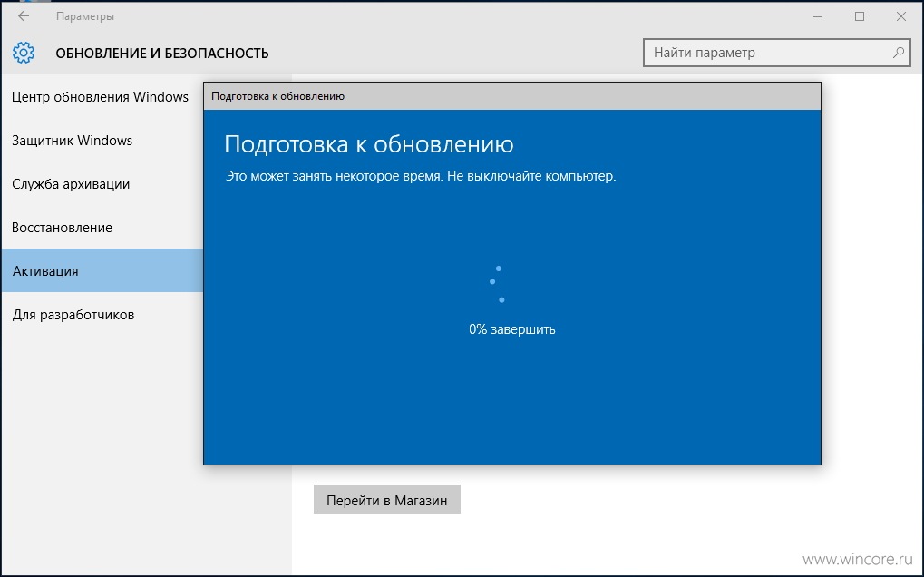The height and width of the screenshot is (577, 924).
Task: Click the back arrow in Settings
Action: (x=24, y=16)
